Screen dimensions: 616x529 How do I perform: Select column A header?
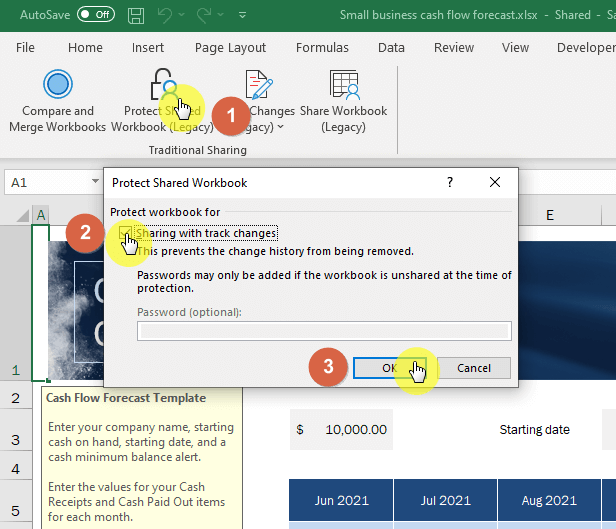41,215
